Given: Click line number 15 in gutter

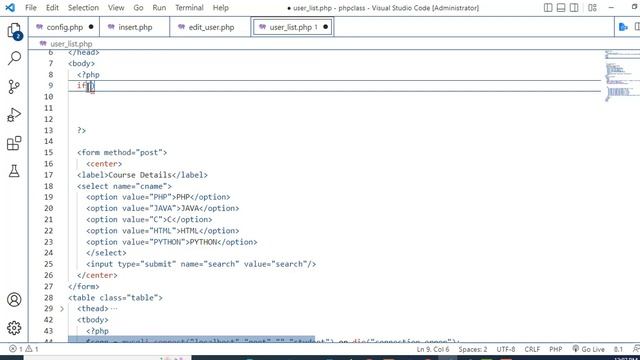Looking at the screenshot, I should pyautogui.click(x=49, y=152).
